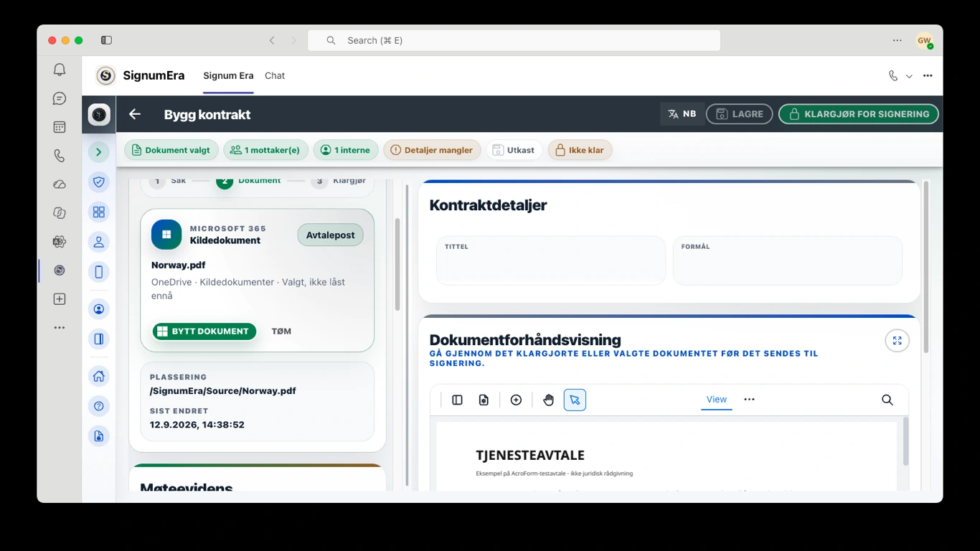The height and width of the screenshot is (551, 980).
Task: Open PDF viewer more options ellipsis
Action: point(750,400)
